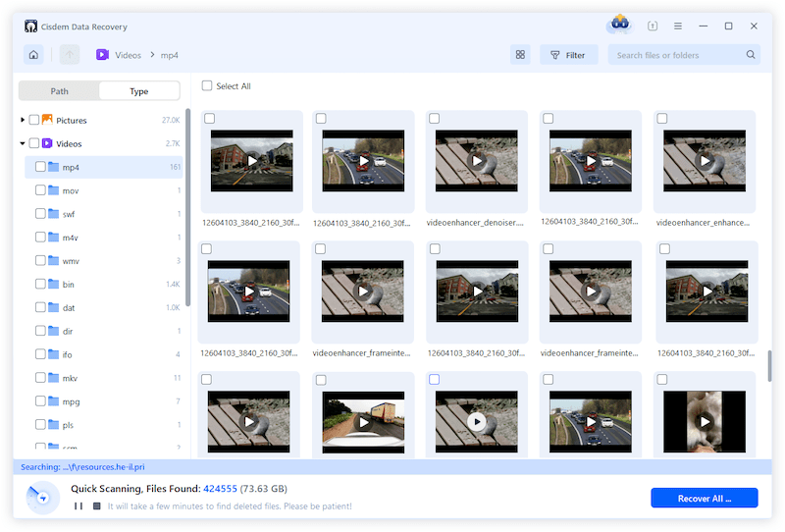Expand the Pictures tree node
785x532 pixels.
coord(23,120)
